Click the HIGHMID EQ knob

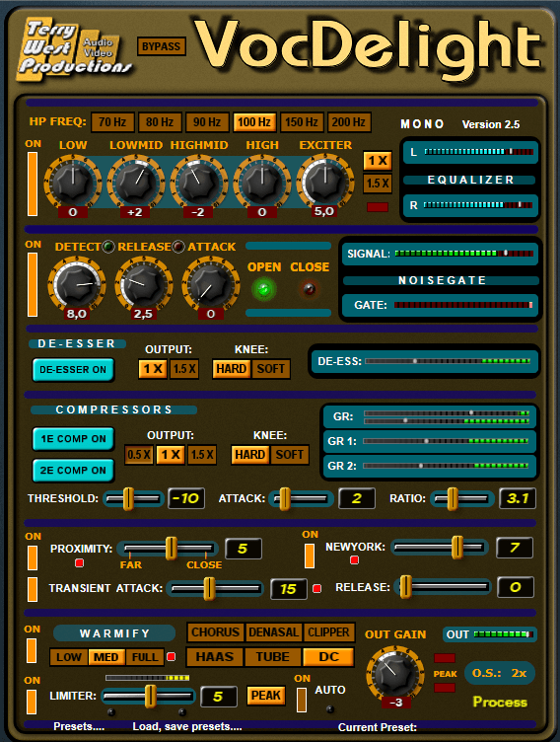198,183
